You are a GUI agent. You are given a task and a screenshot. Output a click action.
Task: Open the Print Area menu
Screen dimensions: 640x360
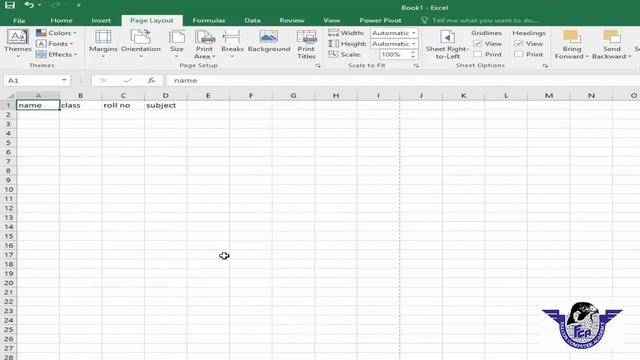(x=204, y=44)
